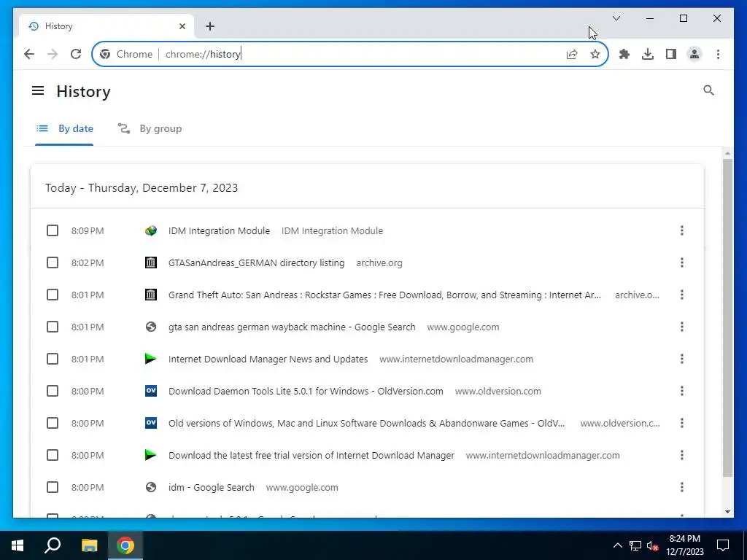The height and width of the screenshot is (560, 747).
Task: Open IDM Integration Module history link
Action: click(219, 230)
